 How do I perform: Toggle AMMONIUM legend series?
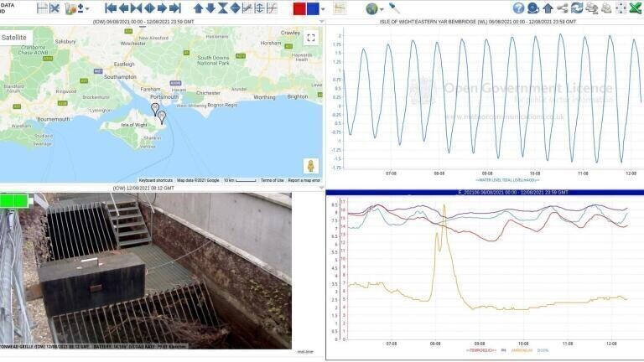click(x=522, y=350)
